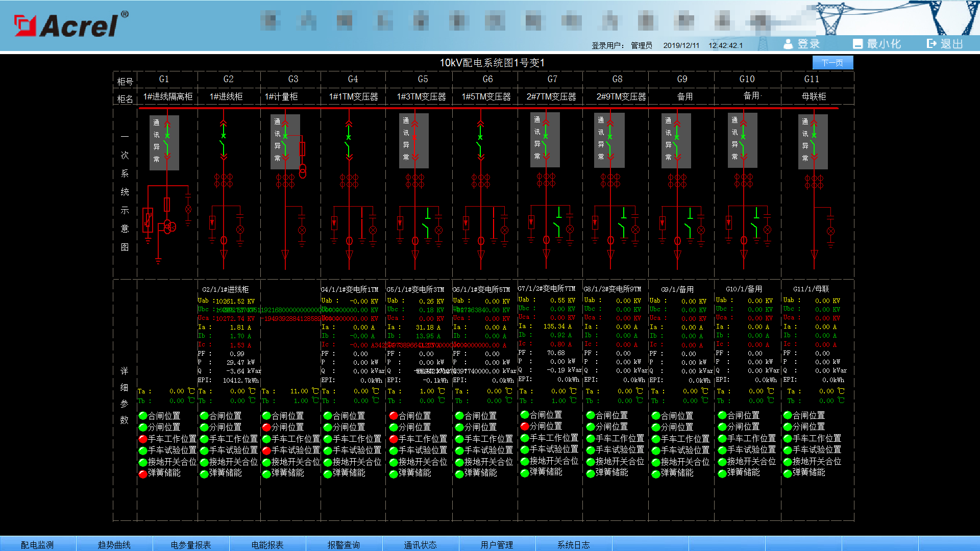
Task: Click the minimize window icon in the header
Action: click(858, 44)
